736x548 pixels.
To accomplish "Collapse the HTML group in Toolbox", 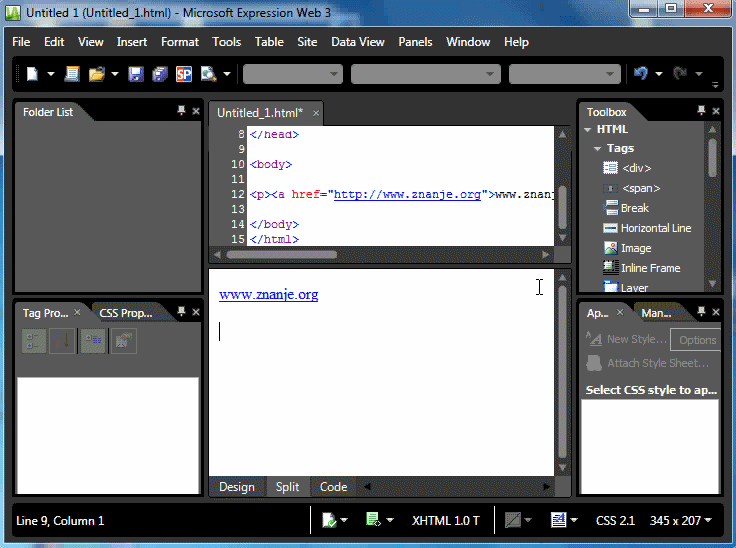I will coord(589,129).
